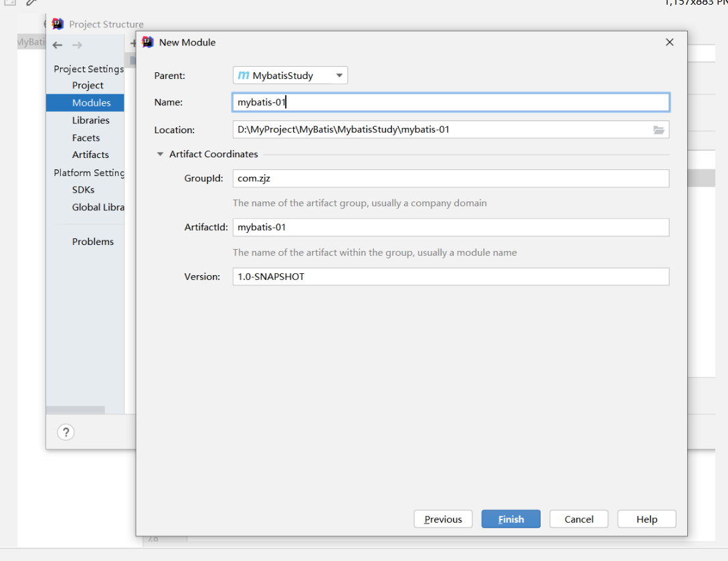Click the Version field 1.0-SNAPSHOT
This screenshot has height=561, width=728.
tap(451, 276)
